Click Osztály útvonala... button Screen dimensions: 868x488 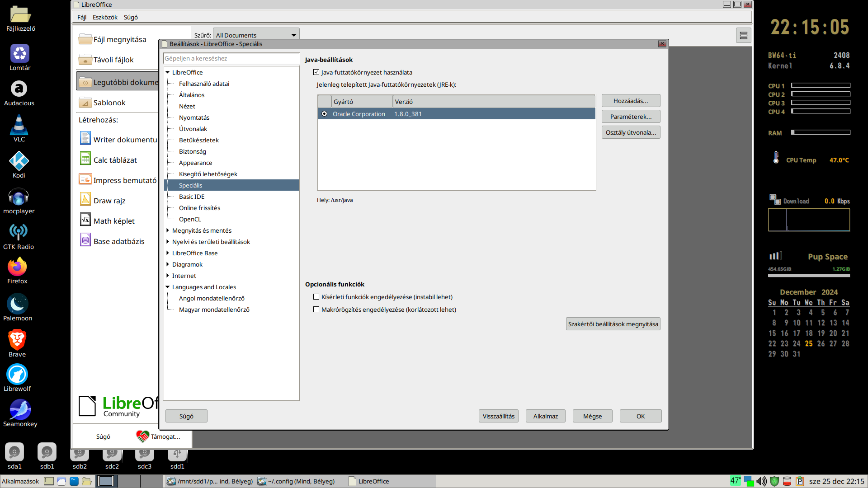tap(631, 132)
